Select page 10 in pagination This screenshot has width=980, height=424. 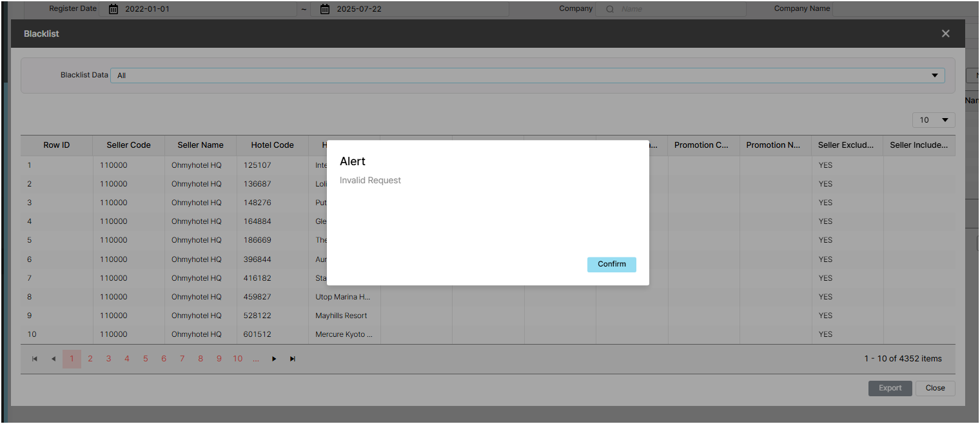[237, 359]
